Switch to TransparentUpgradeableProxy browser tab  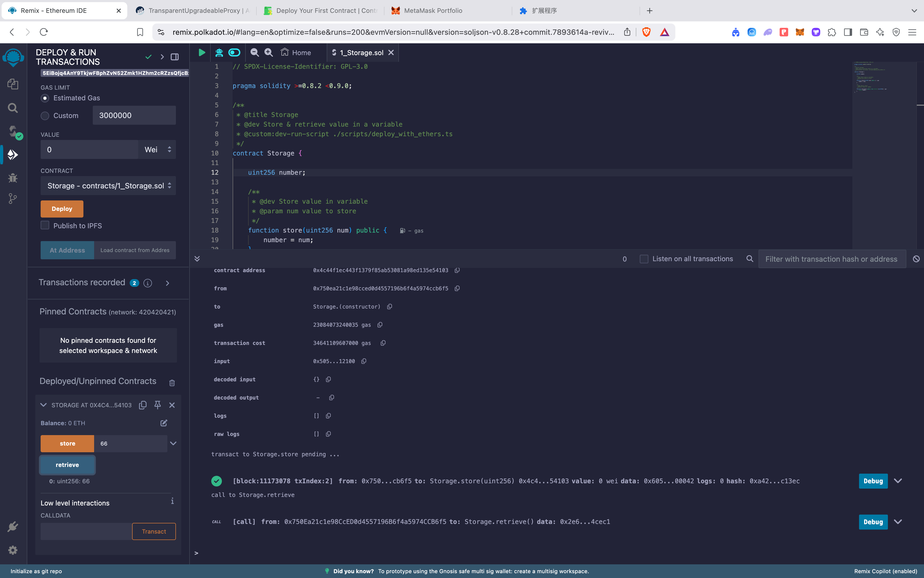[193, 11]
